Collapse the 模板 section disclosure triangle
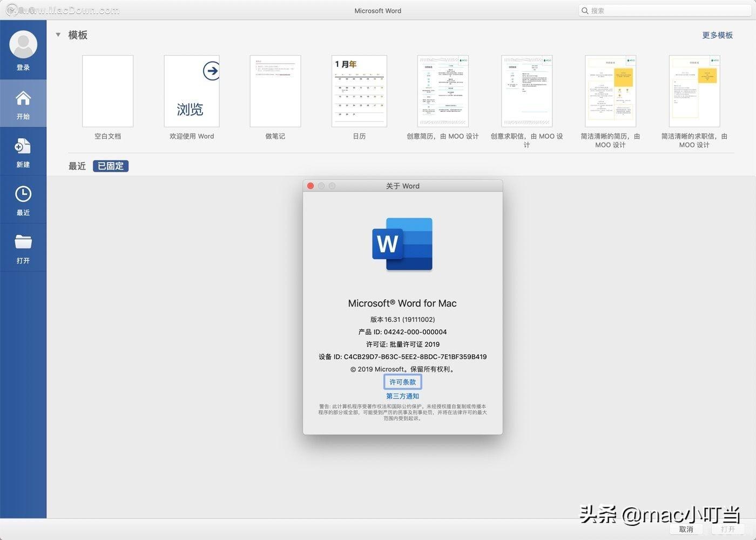 [58, 35]
